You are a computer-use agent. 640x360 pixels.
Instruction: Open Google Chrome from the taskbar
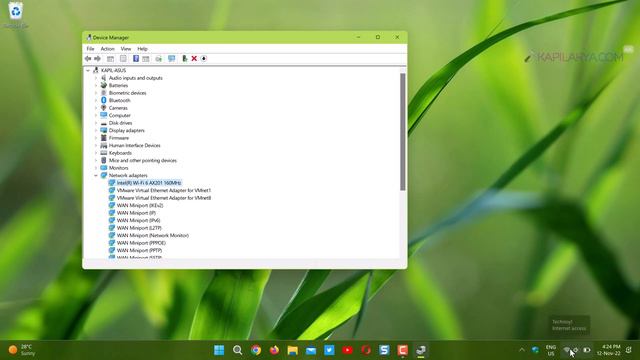(256, 350)
